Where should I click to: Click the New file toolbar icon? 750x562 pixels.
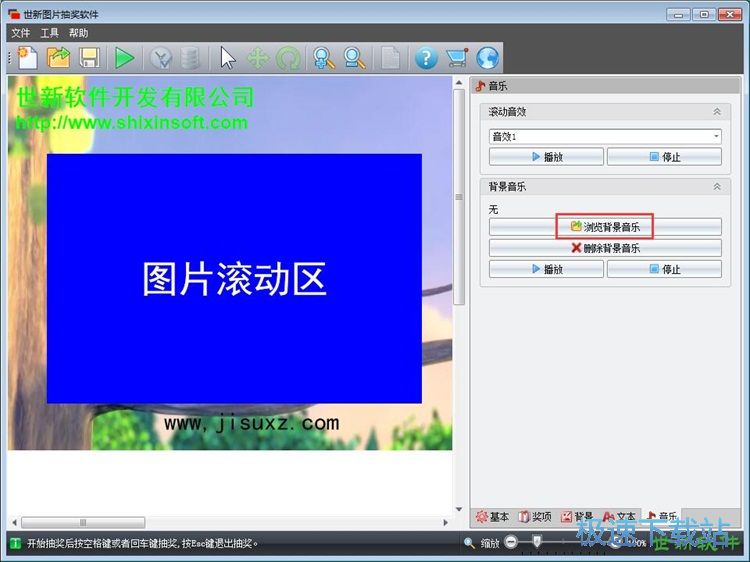coord(28,58)
